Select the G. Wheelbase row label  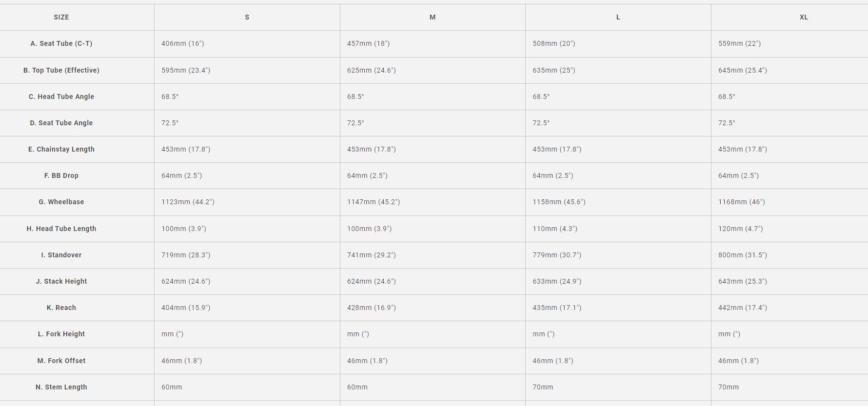[x=61, y=202]
